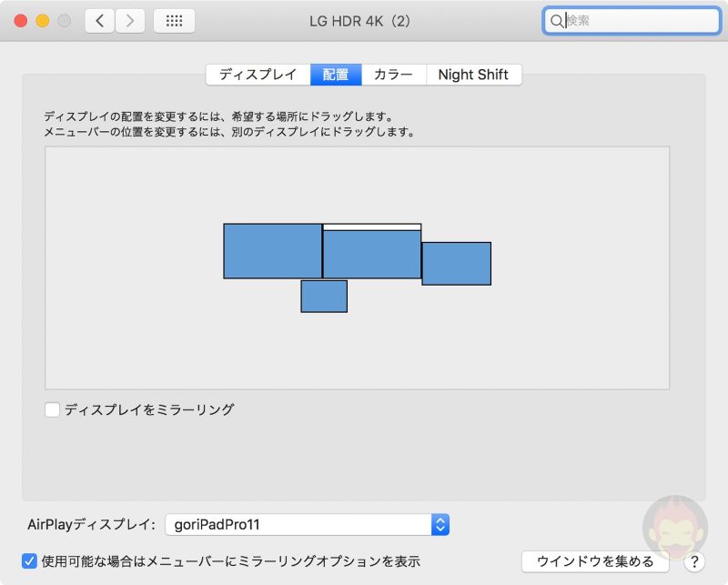
Task: Select the 配置 tab
Action: (336, 75)
